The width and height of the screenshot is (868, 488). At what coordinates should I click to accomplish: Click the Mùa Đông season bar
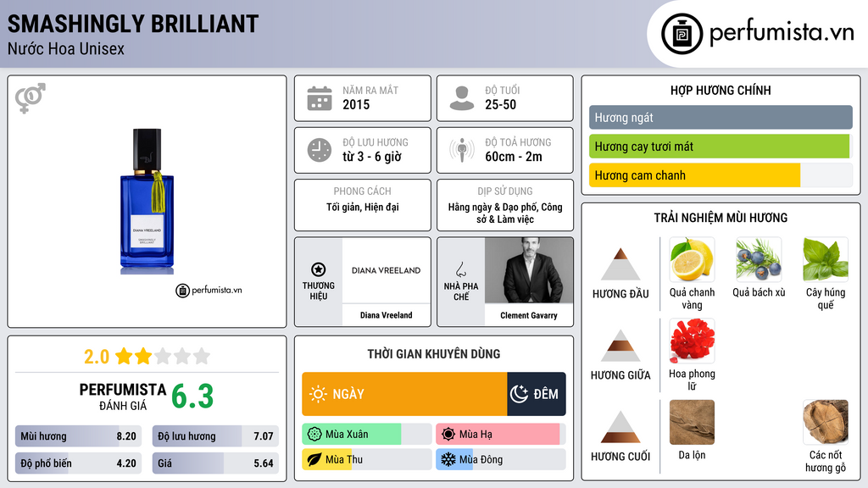click(501, 459)
